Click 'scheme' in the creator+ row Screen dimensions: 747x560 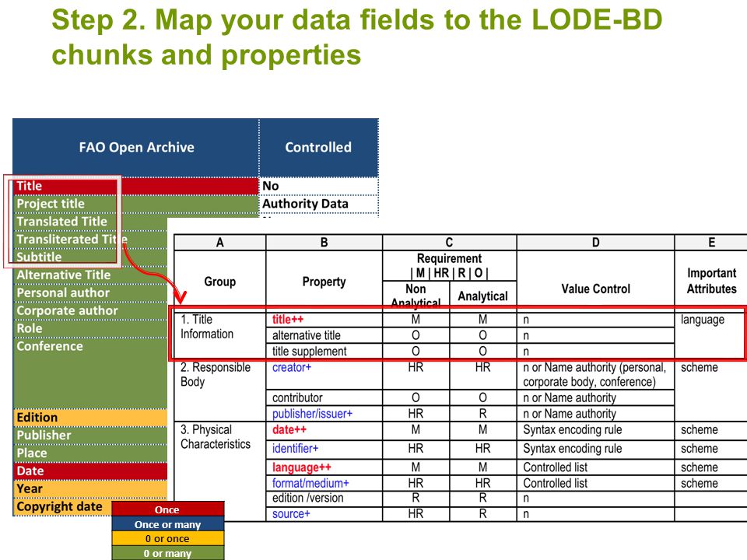click(699, 368)
